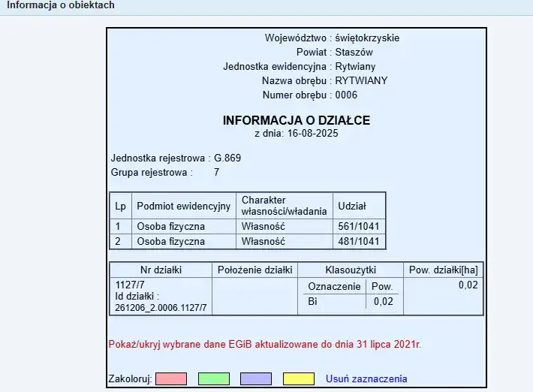Click the 'Klasoużytki' column header
The height and width of the screenshot is (392, 533).
350,270
